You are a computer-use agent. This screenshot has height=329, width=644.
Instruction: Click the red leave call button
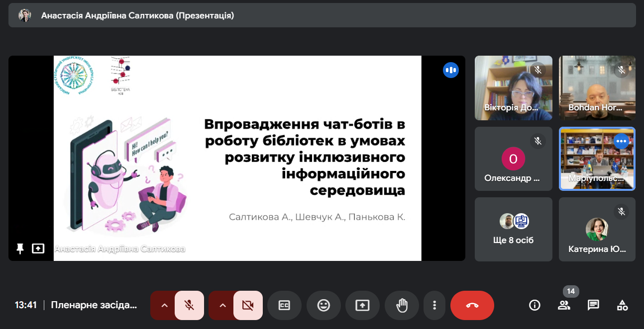(472, 305)
